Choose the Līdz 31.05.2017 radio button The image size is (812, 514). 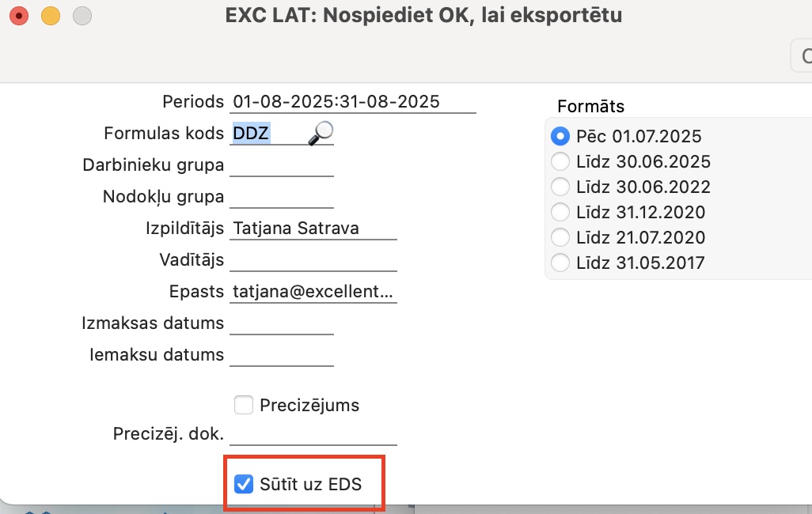click(x=560, y=263)
